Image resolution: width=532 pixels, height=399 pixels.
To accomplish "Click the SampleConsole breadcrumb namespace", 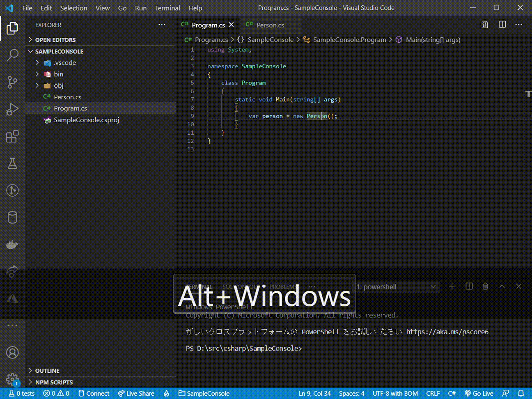I will pyautogui.click(x=271, y=40).
